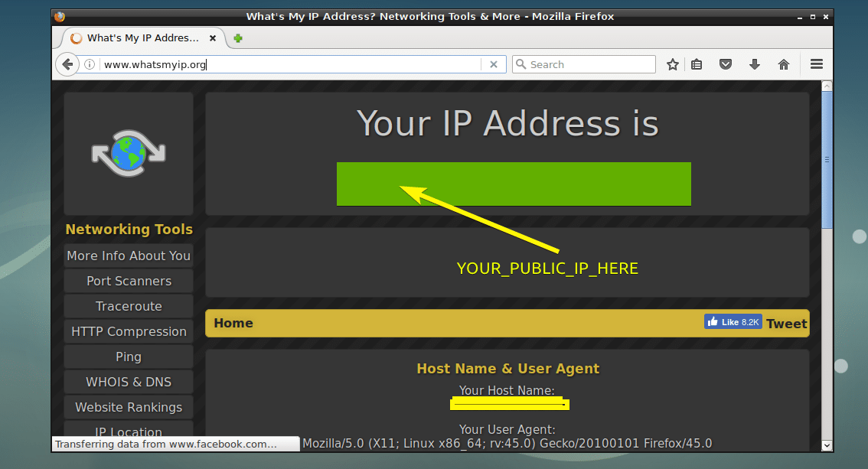The height and width of the screenshot is (469, 868).
Task: Select the What's My IP Address tab
Action: [x=143, y=38]
